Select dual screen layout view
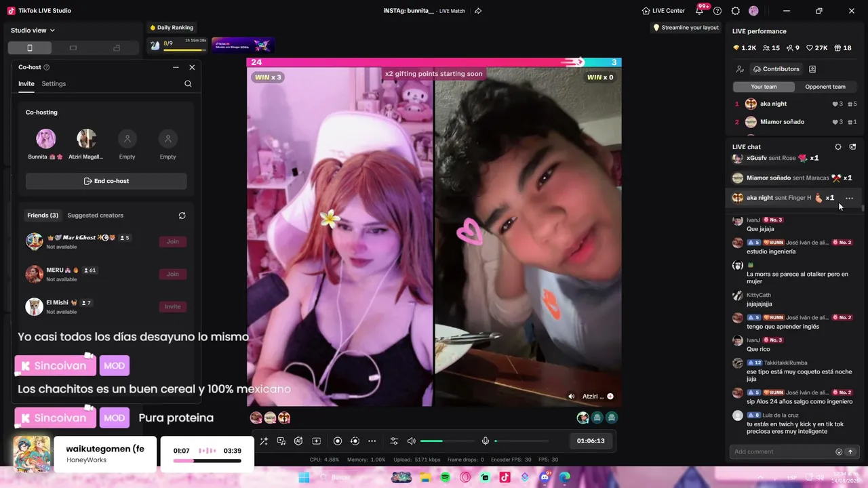Viewport: 868px width, 488px height. click(x=117, y=48)
